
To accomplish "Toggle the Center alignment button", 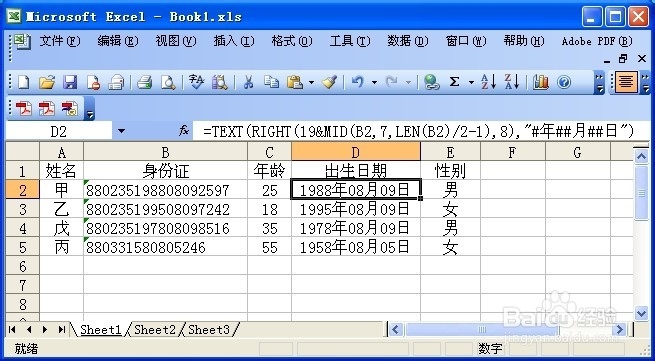I will point(625,82).
